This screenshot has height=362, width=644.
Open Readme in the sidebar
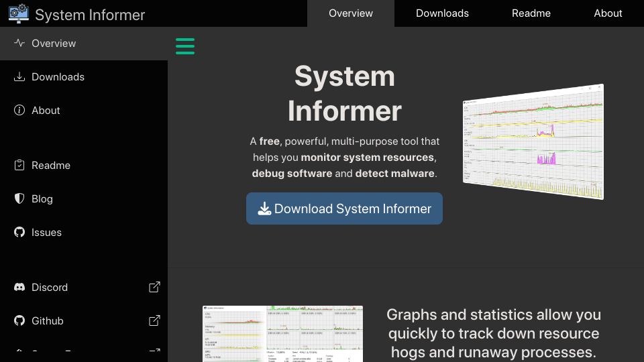[84, 166]
